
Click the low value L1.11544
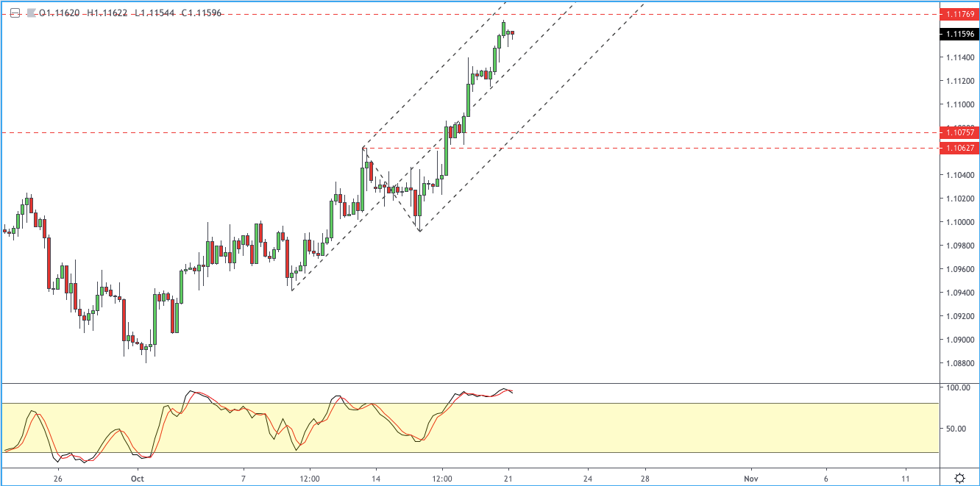[153, 13]
